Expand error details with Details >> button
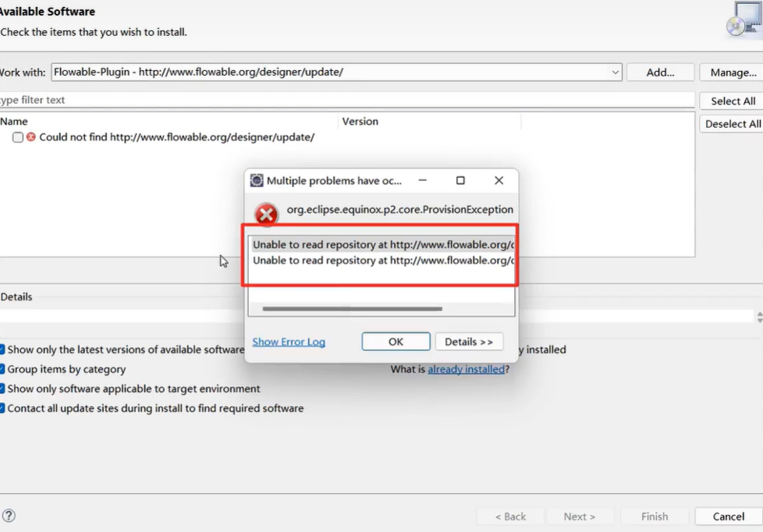 [x=469, y=342]
